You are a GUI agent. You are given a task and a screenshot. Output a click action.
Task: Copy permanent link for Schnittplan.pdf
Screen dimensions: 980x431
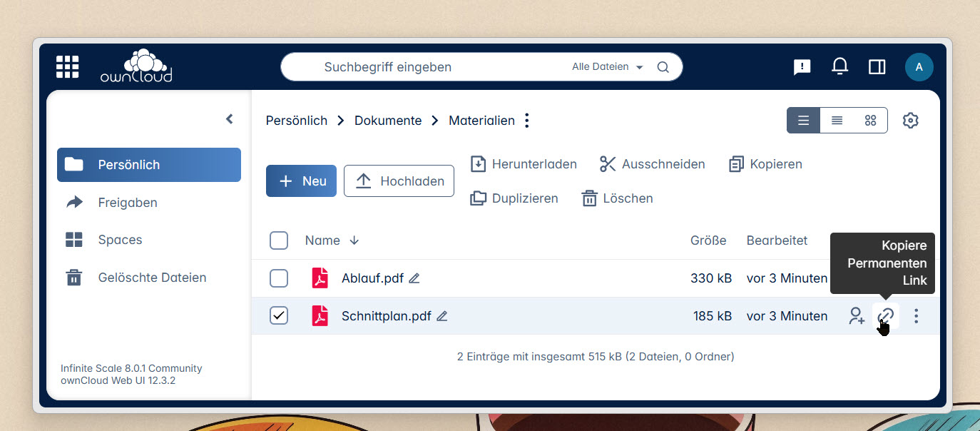click(885, 316)
